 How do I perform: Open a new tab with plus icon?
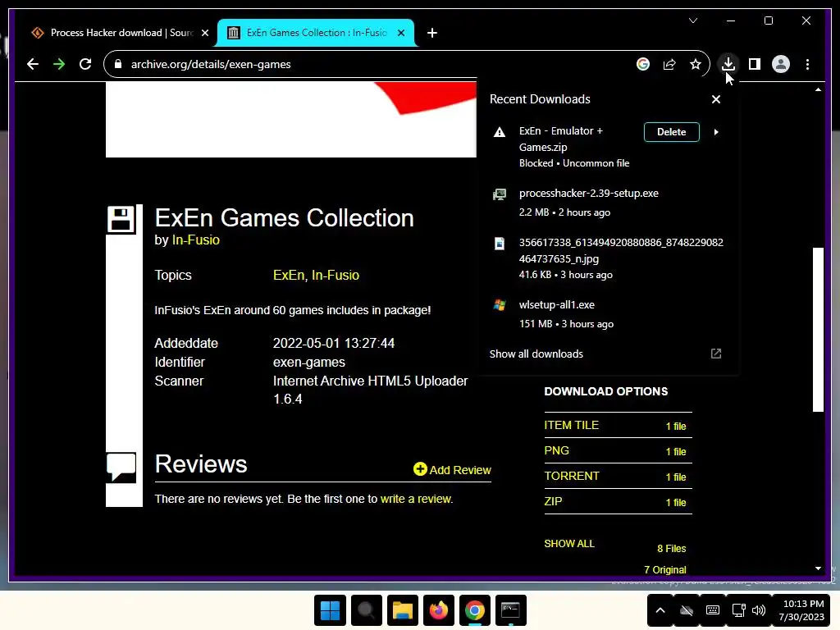(432, 33)
